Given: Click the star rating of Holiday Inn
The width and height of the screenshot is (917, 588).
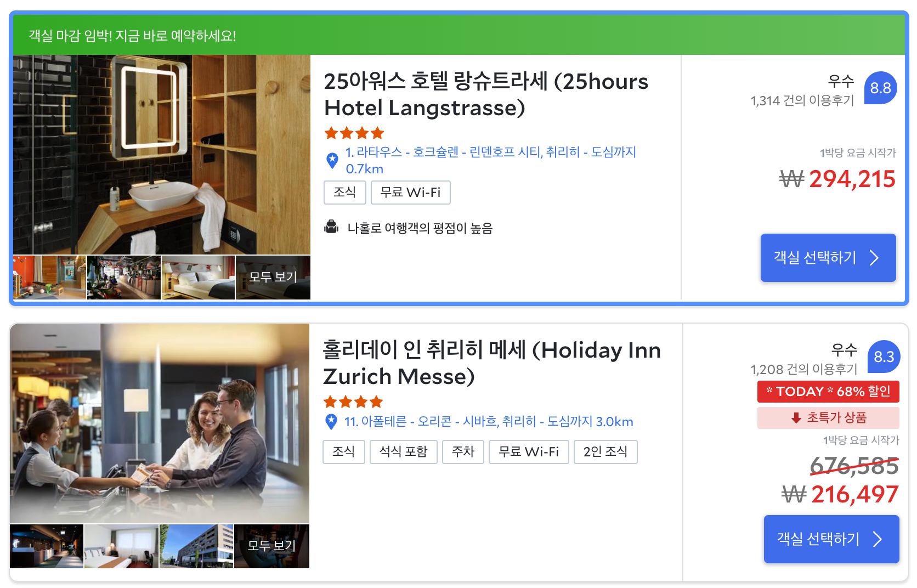Looking at the screenshot, I should 353,402.
